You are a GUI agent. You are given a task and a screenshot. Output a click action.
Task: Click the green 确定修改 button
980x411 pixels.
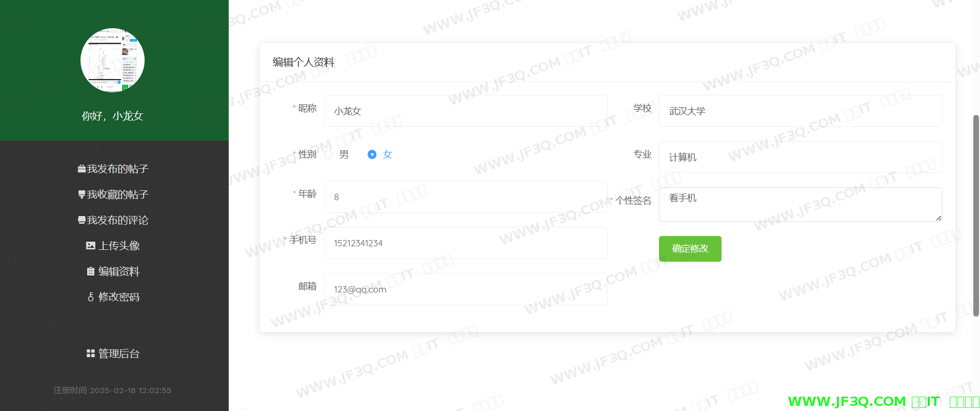690,249
